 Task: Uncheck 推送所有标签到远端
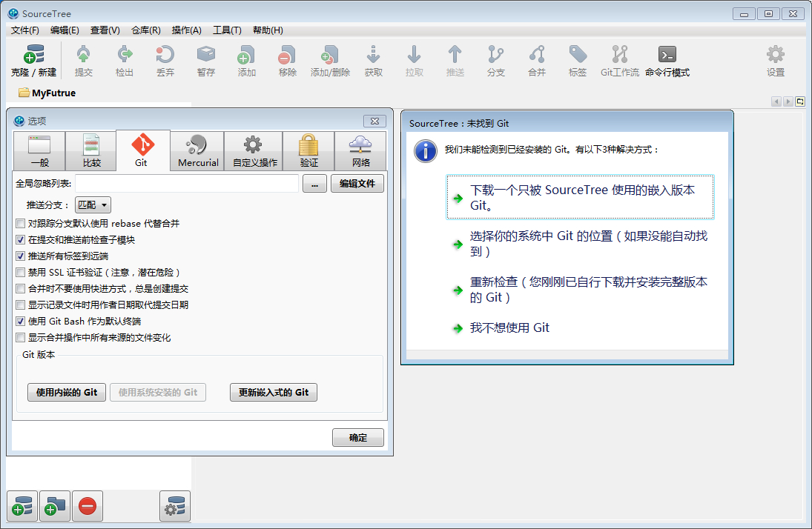click(x=20, y=256)
